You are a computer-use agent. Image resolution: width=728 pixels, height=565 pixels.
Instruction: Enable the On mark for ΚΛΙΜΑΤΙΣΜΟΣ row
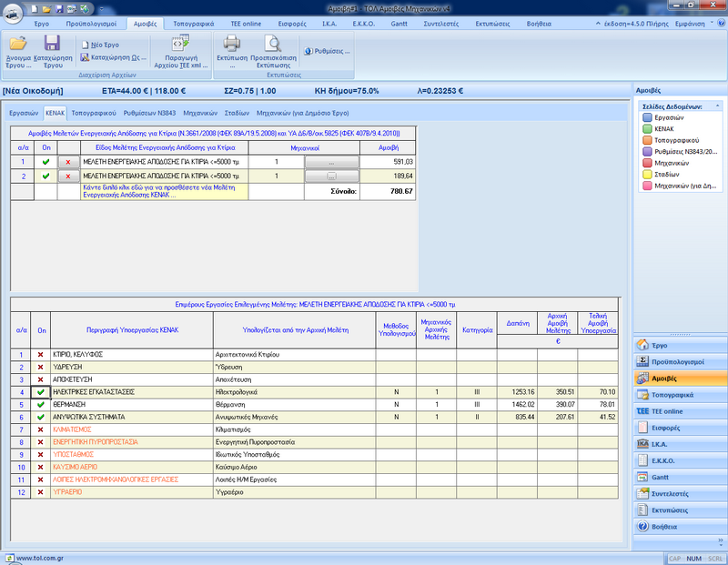click(41, 428)
